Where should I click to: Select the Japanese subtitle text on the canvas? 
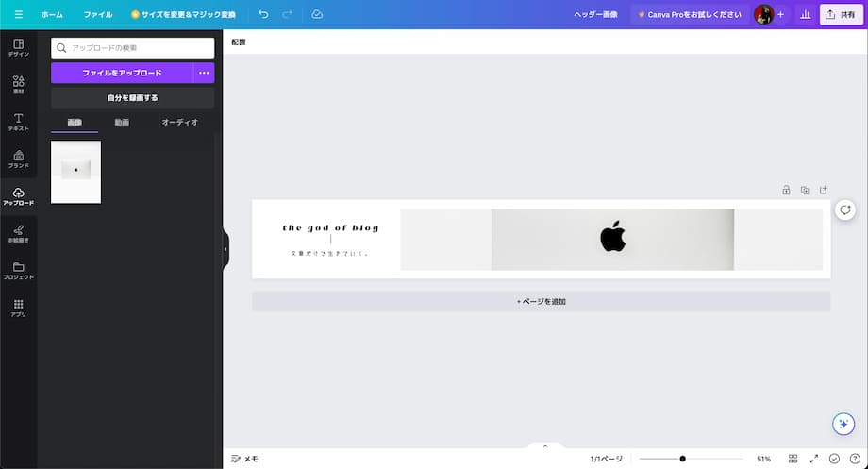329,254
